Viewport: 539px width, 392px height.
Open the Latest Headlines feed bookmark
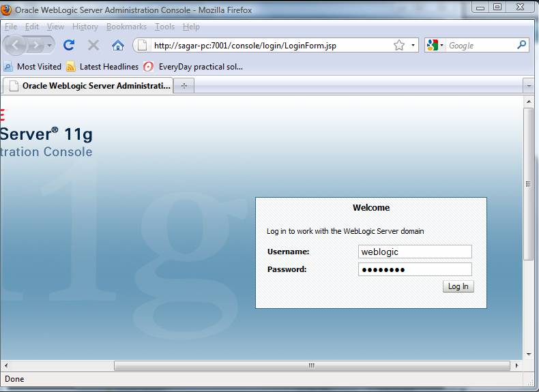click(x=102, y=67)
